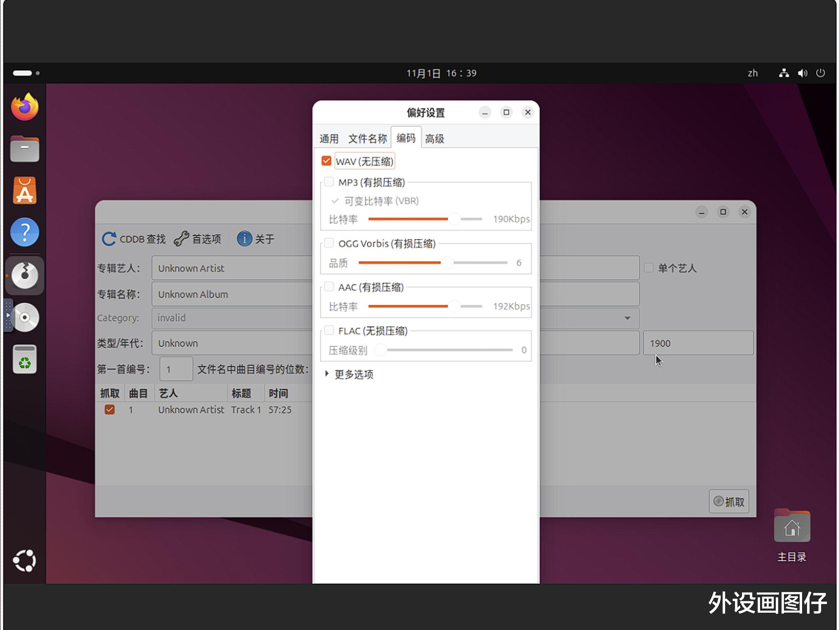Launch Firefox from the dock
Viewport: 840px width, 630px height.
(25, 107)
